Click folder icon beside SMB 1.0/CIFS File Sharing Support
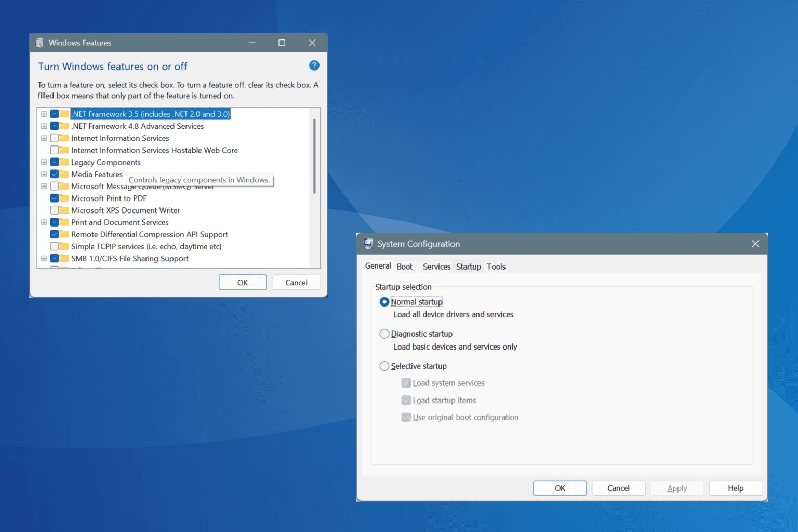The height and width of the screenshot is (532, 798). coord(64,258)
